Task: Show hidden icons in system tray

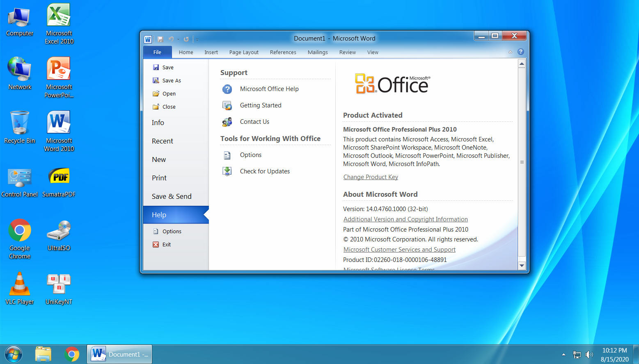Action: point(563,355)
